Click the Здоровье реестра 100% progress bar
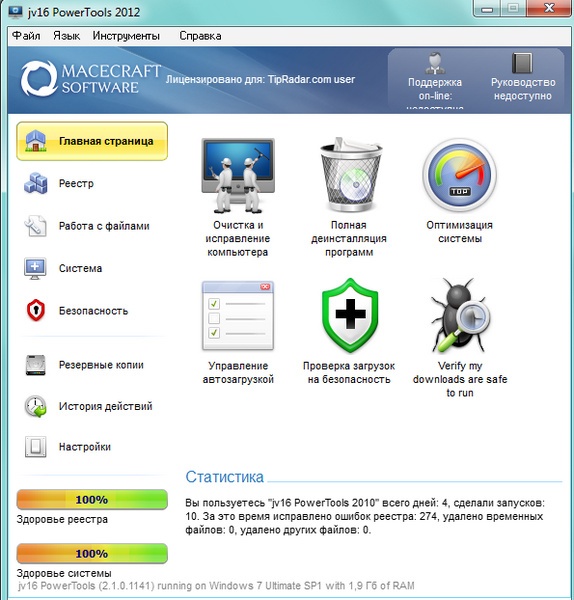Screen dimensions: 574x600 92,499
